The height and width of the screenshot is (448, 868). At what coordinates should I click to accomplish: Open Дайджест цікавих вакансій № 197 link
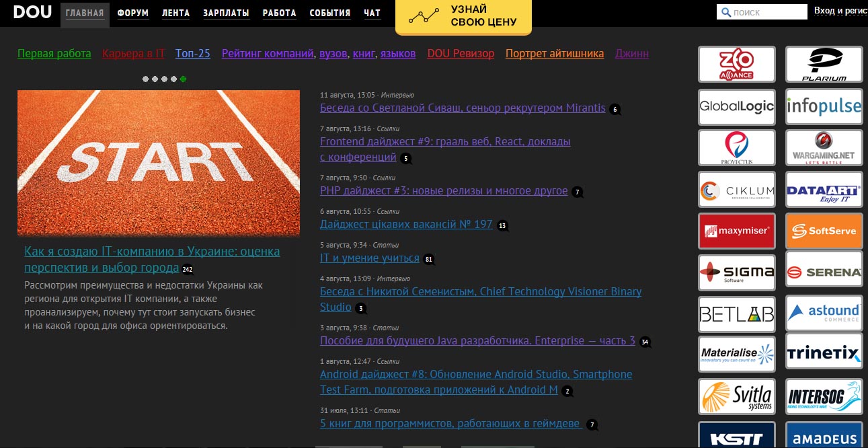click(406, 224)
